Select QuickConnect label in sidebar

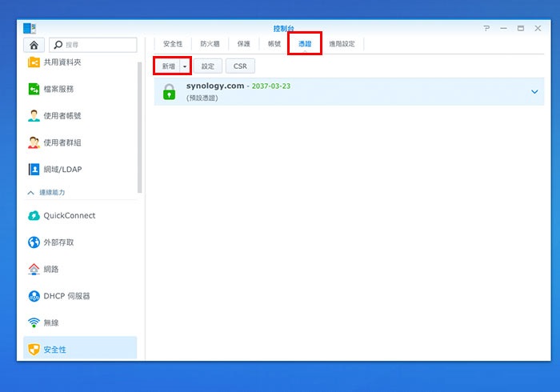click(x=70, y=216)
